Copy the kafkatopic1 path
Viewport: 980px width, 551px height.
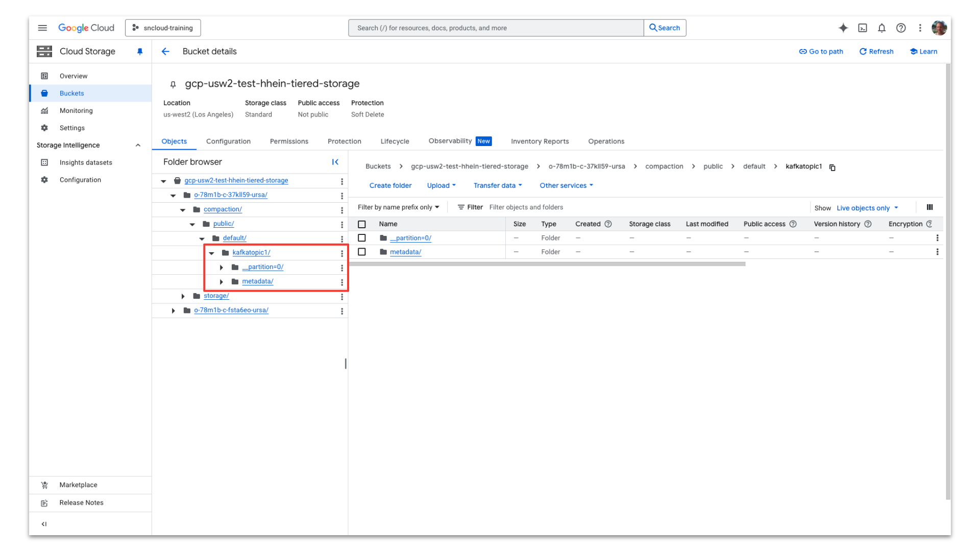(x=832, y=167)
